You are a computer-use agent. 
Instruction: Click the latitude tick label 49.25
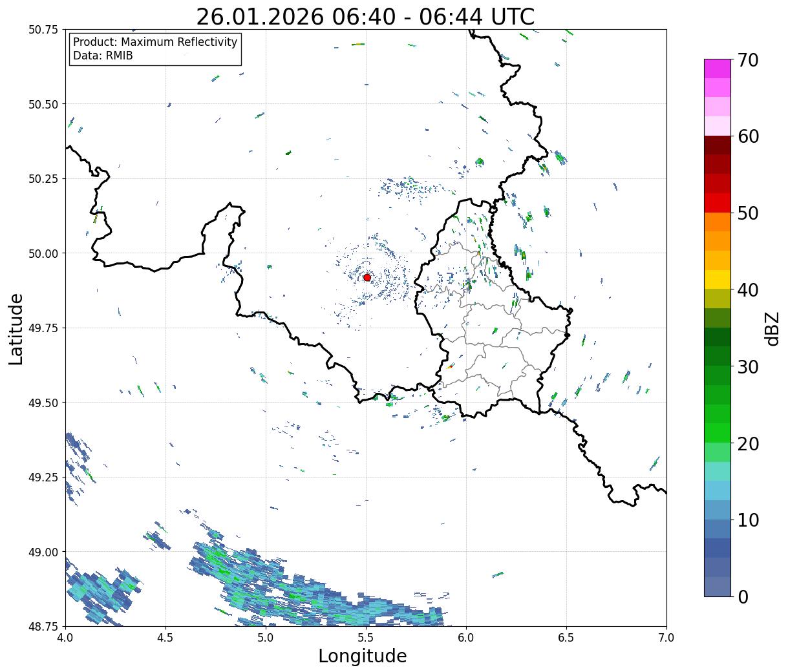point(43,478)
